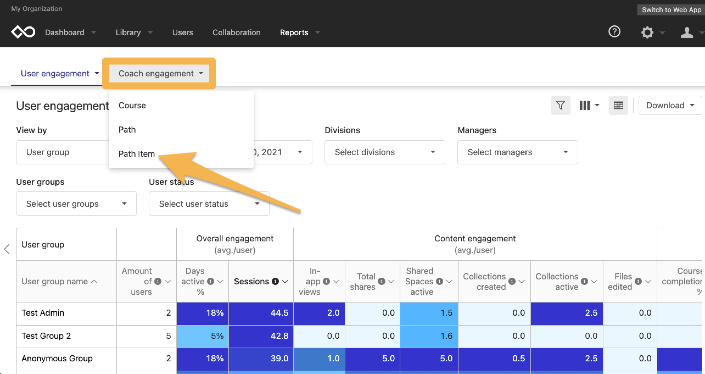Click the Download button
Viewport: 705px width, 374px height.
coord(669,105)
